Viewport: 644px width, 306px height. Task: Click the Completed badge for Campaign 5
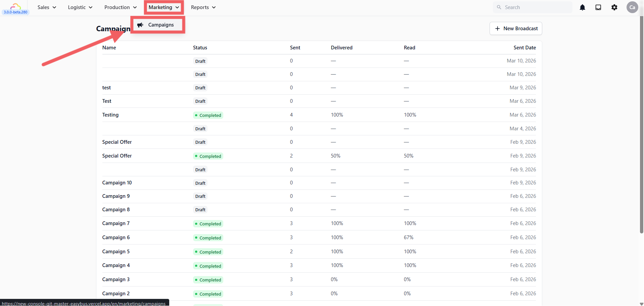[208, 252]
